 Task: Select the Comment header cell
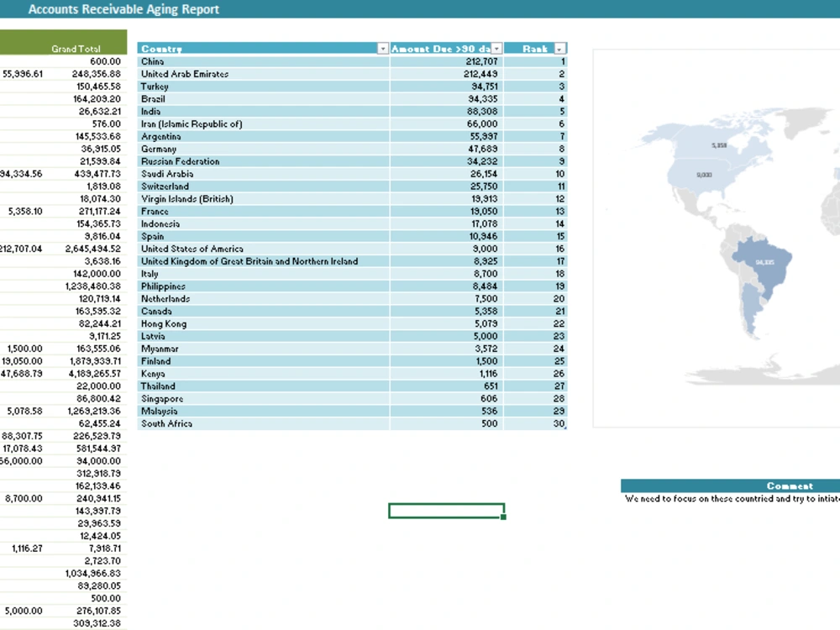pos(790,486)
